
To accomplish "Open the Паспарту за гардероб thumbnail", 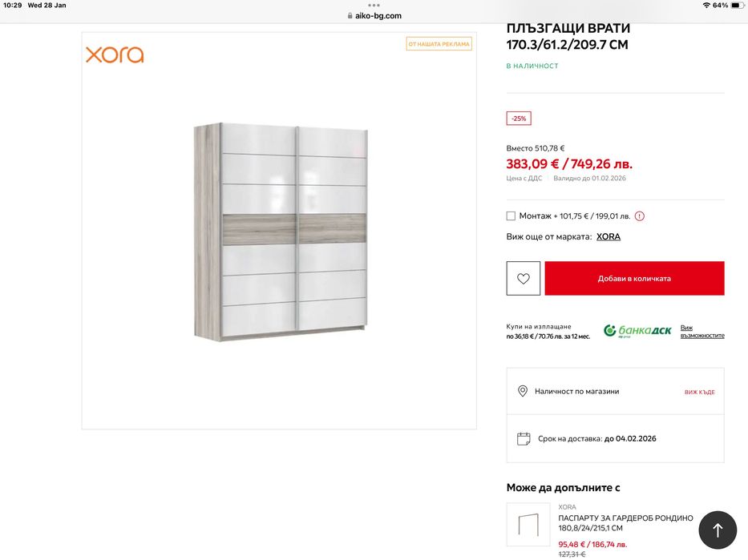I will pos(528,524).
